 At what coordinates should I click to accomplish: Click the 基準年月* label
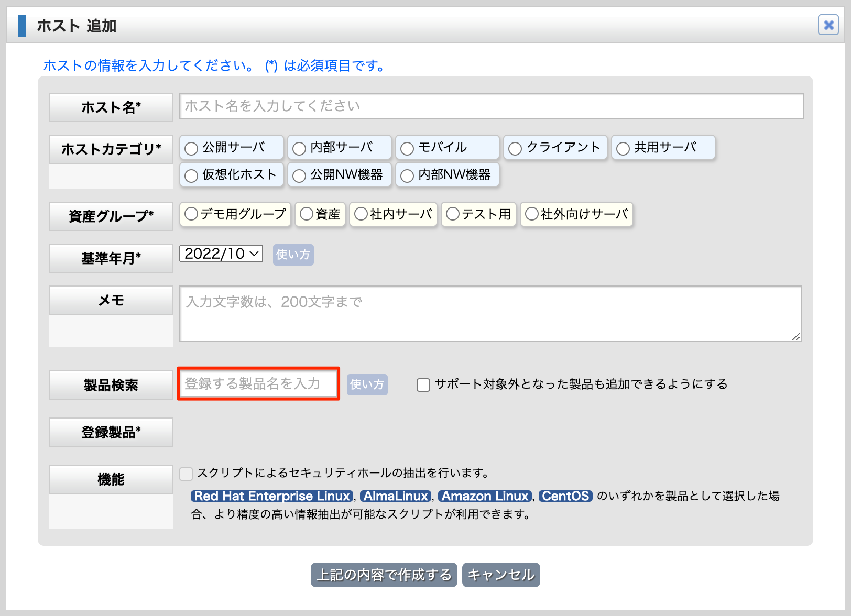click(111, 258)
